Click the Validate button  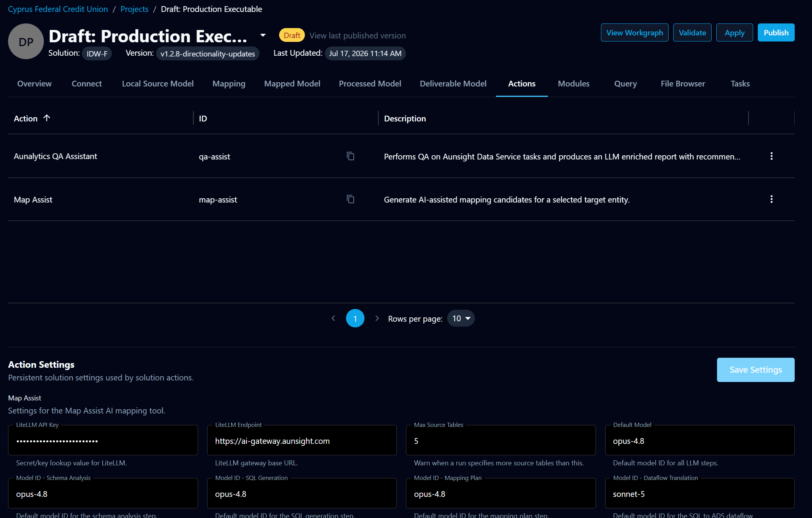692,33
